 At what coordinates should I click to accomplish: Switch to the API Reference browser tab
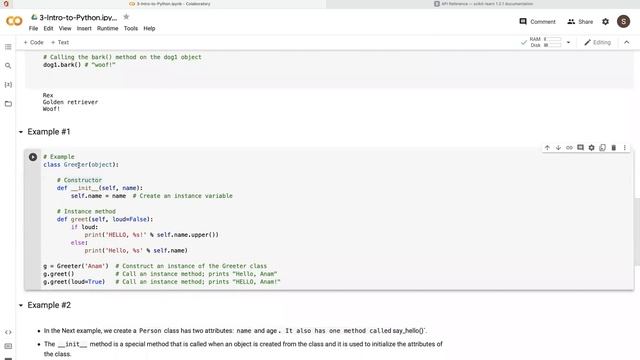pos(483,4)
